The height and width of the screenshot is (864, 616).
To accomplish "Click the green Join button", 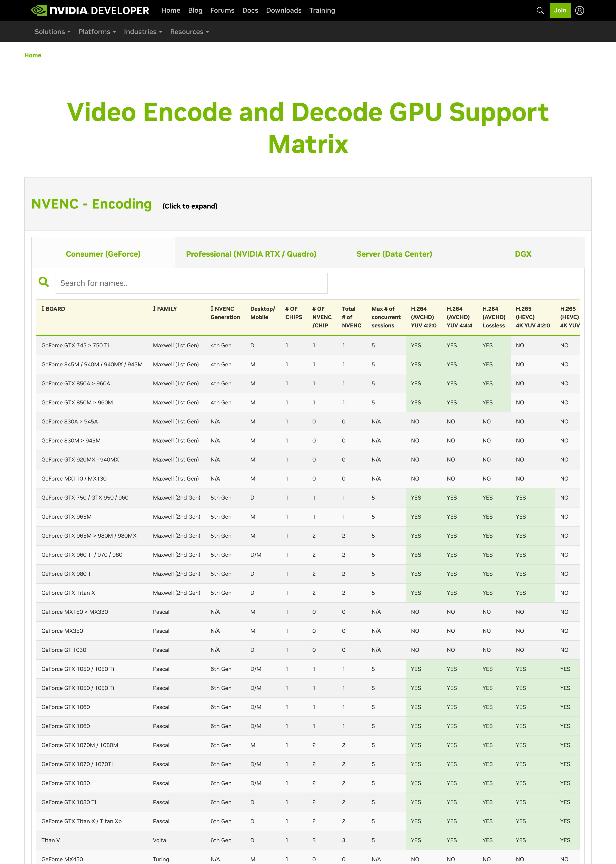I will 560,11.
